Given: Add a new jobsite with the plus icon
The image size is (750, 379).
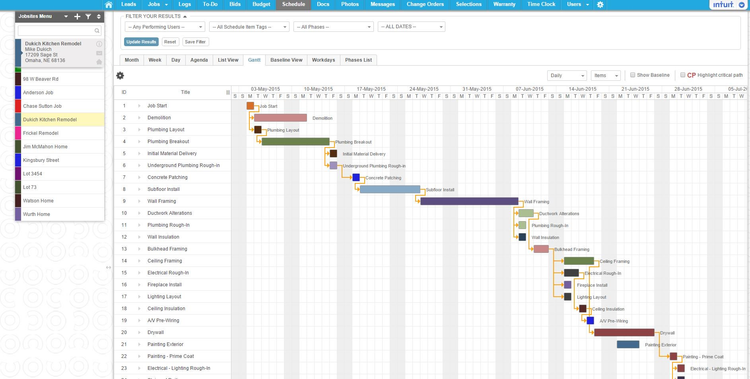Looking at the screenshot, I should [x=77, y=17].
